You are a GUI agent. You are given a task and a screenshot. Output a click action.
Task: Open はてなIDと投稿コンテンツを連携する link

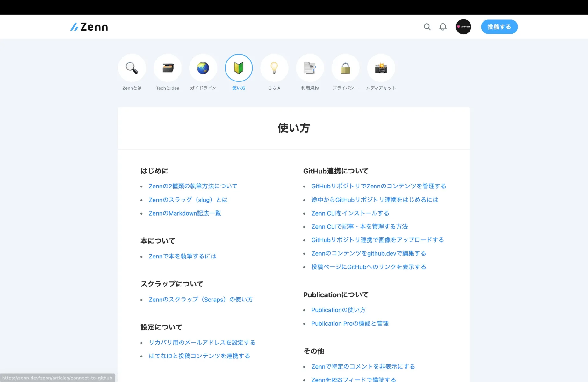[x=199, y=356]
